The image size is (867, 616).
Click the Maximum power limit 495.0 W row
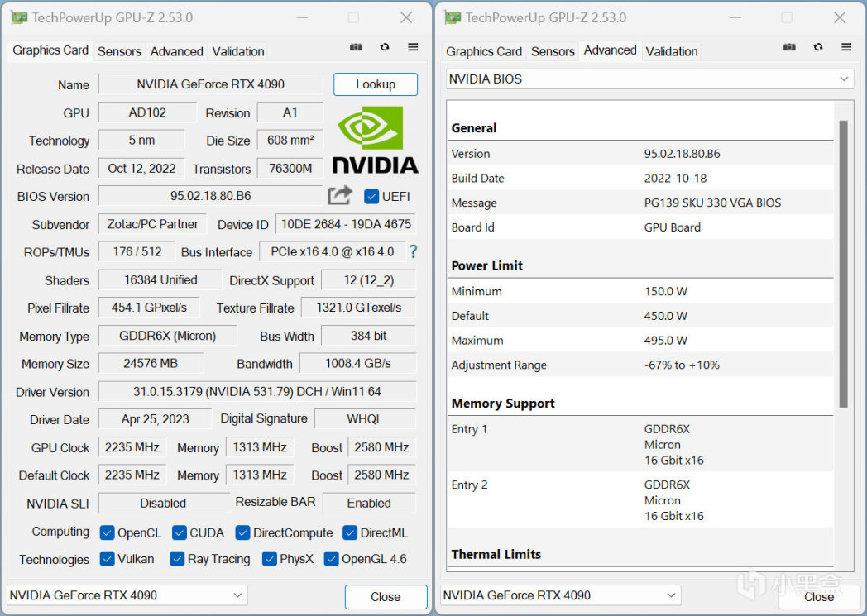(x=640, y=341)
